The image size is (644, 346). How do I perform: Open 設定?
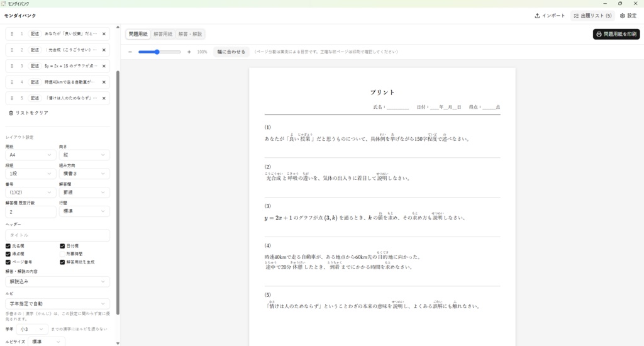[x=628, y=16]
